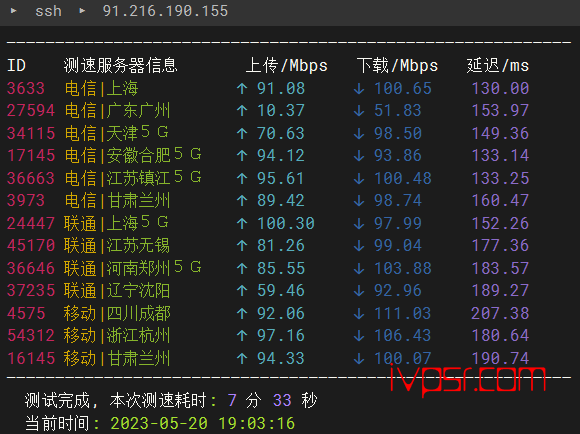
Task: Click the upload arrow beside 81.26
Action: click(x=242, y=246)
